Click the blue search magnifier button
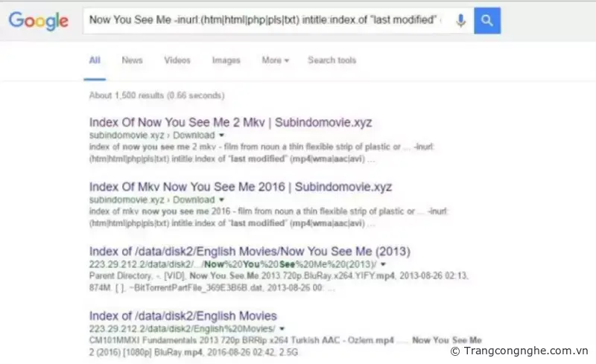596x364 pixels. point(487,21)
